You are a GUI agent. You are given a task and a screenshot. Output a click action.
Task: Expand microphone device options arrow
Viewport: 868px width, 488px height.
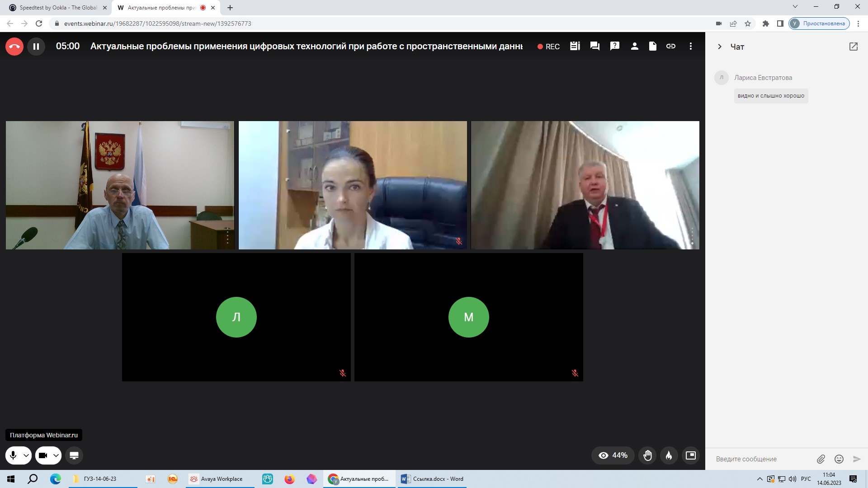click(x=26, y=455)
